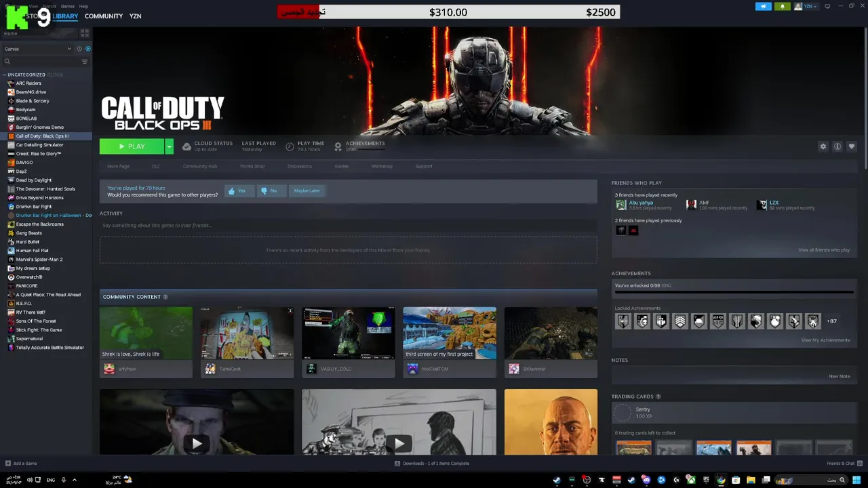The width and height of the screenshot is (868, 488).
Task: Open the green notifications bell
Action: click(782, 7)
